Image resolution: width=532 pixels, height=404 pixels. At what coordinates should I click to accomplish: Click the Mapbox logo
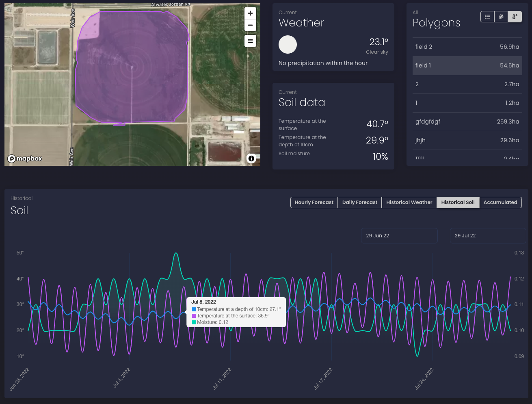(x=25, y=159)
